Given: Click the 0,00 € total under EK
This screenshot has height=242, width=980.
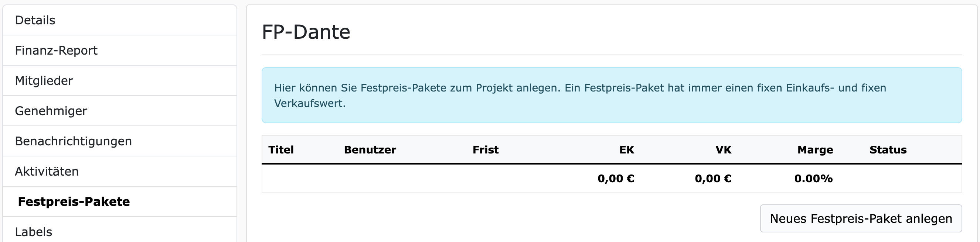Looking at the screenshot, I should pos(617,178).
